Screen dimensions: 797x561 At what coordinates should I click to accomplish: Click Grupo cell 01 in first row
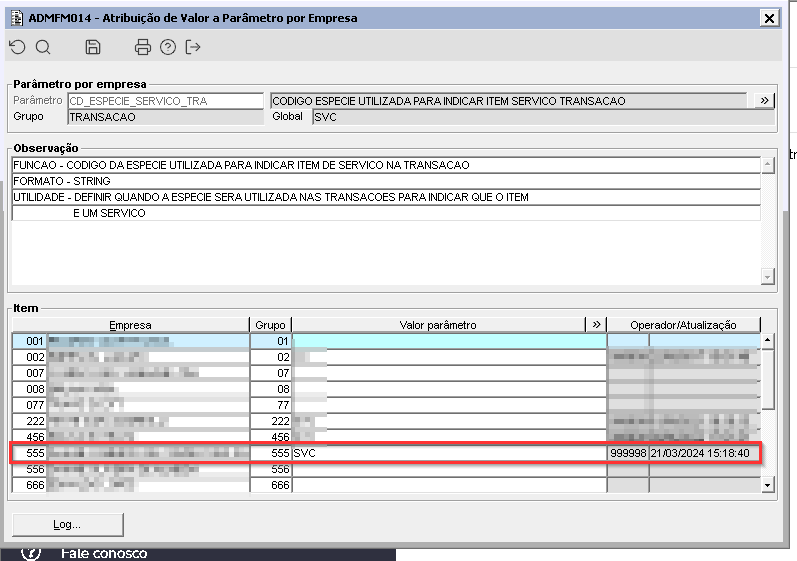click(x=271, y=341)
